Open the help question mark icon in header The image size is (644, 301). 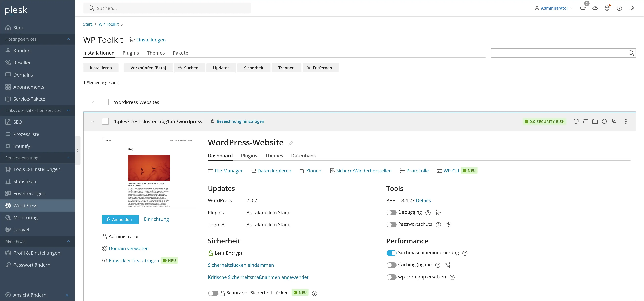pos(619,8)
